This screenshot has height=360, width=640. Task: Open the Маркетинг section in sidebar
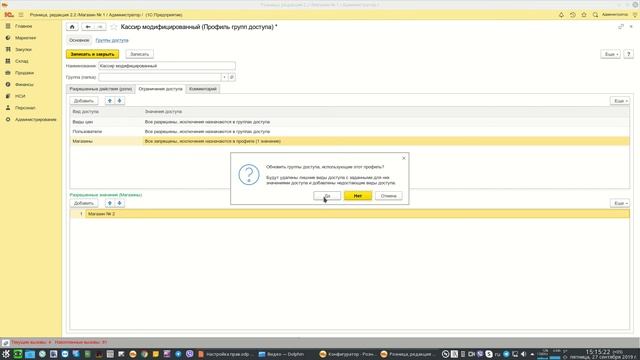point(25,38)
